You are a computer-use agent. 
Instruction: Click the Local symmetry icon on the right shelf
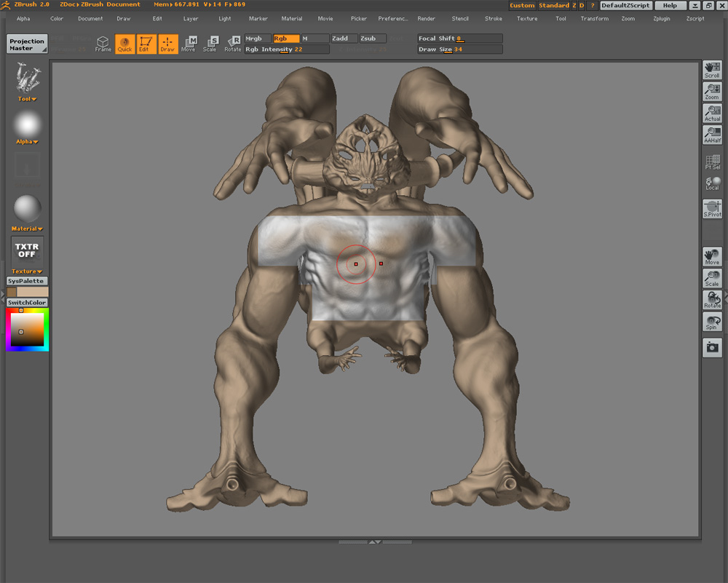tap(712, 184)
